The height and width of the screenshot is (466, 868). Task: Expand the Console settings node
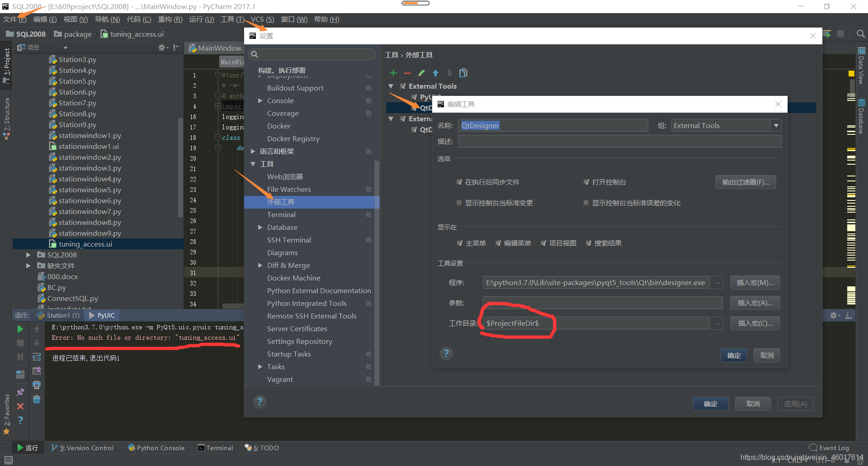260,100
